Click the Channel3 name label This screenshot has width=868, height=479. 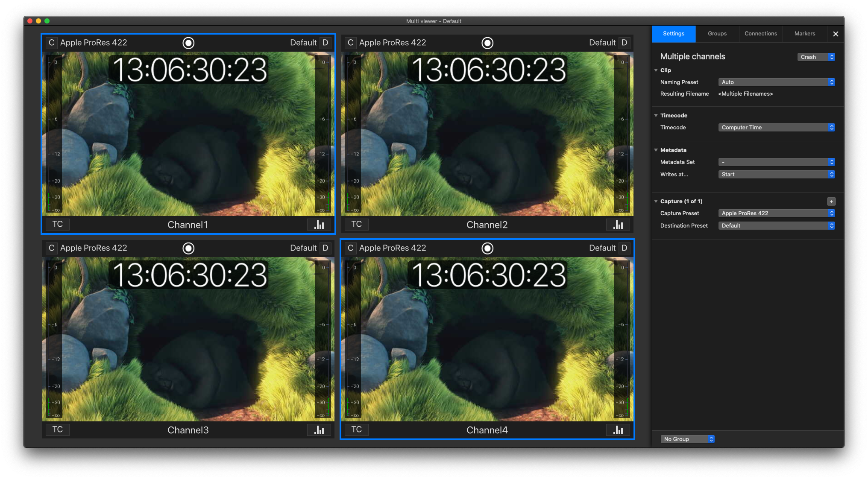pos(188,430)
